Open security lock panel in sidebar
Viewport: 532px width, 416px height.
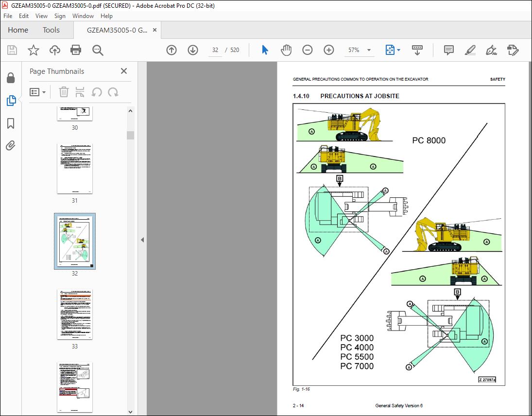(11, 78)
